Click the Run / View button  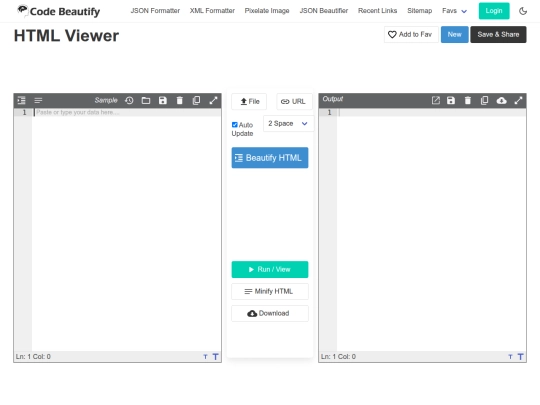pyautogui.click(x=270, y=269)
